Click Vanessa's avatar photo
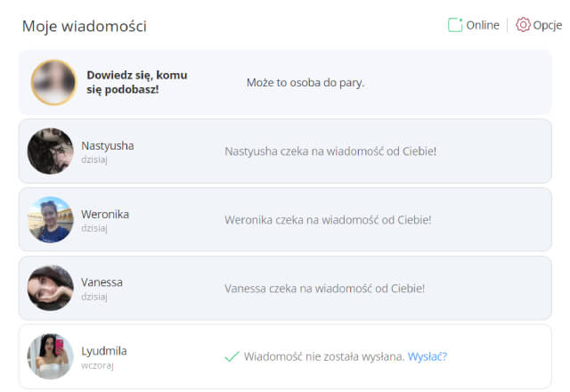The height and width of the screenshot is (392, 570). click(x=51, y=288)
